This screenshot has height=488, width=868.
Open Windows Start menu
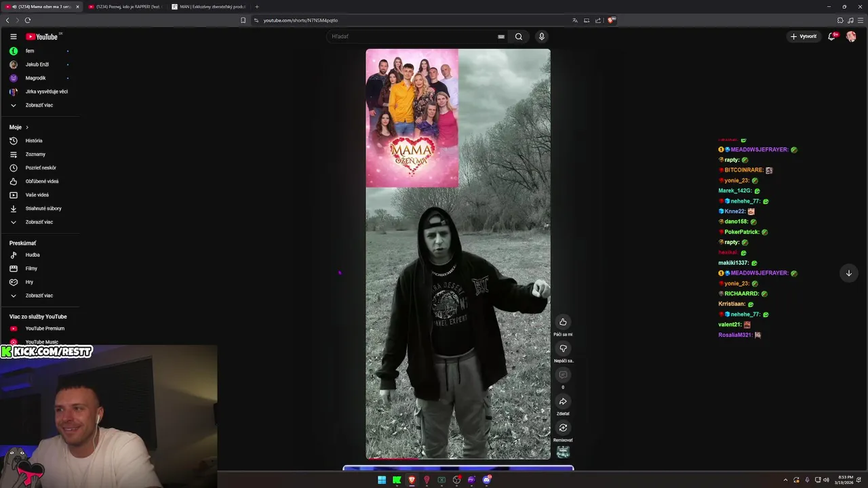[382, 480]
